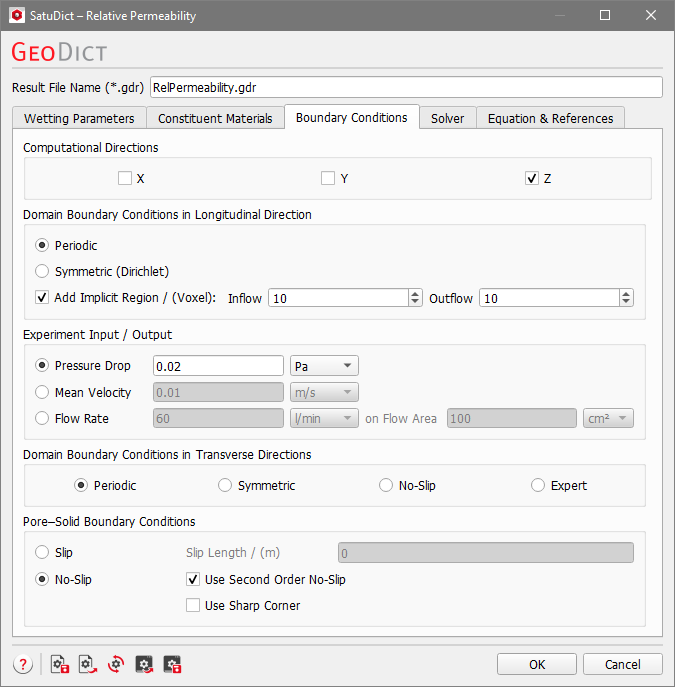Select Slip pore-solid boundary condition

(x=42, y=552)
